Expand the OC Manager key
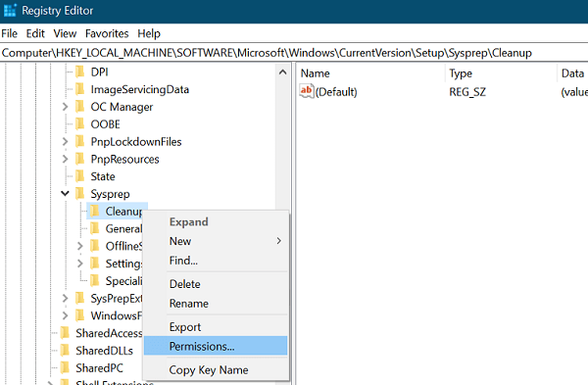 pos(66,107)
